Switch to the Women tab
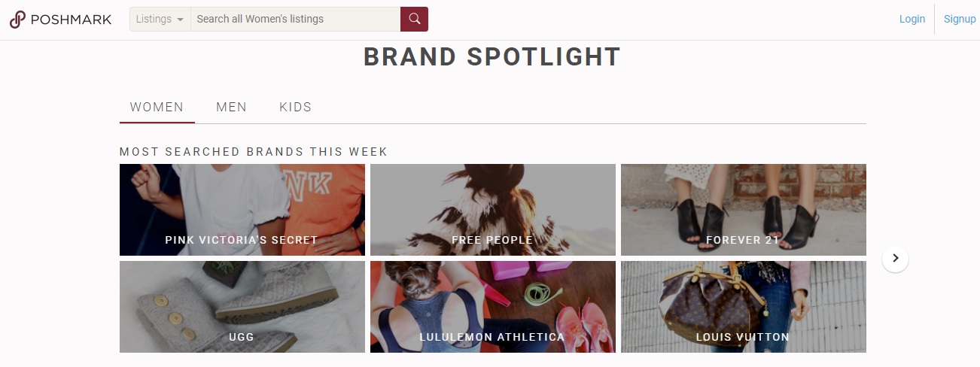Viewport: 980px width, 367px height. [x=157, y=107]
